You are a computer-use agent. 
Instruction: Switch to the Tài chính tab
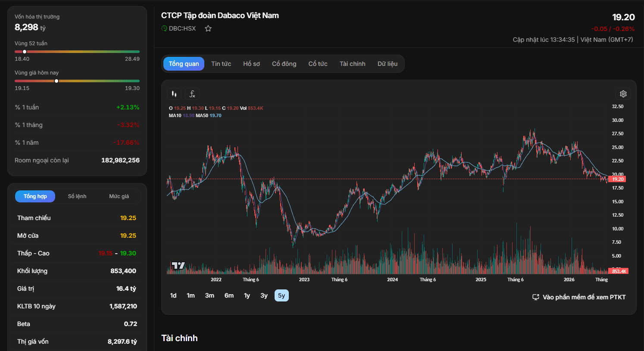[353, 64]
